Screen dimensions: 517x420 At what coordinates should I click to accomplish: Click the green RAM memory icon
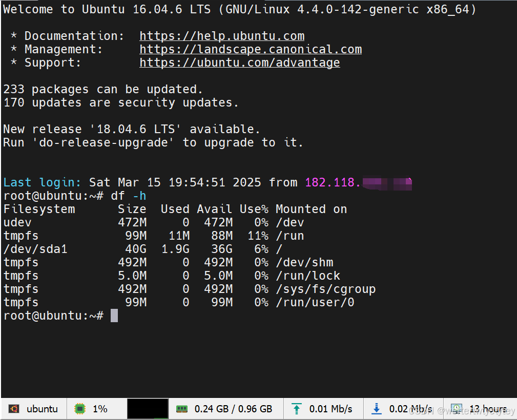pos(182,409)
